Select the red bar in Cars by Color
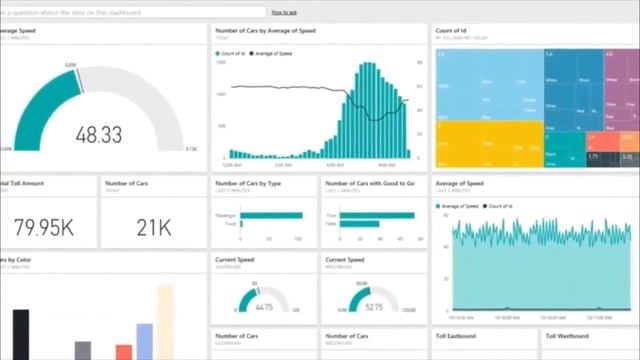The width and height of the screenshot is (640, 360). click(124, 352)
